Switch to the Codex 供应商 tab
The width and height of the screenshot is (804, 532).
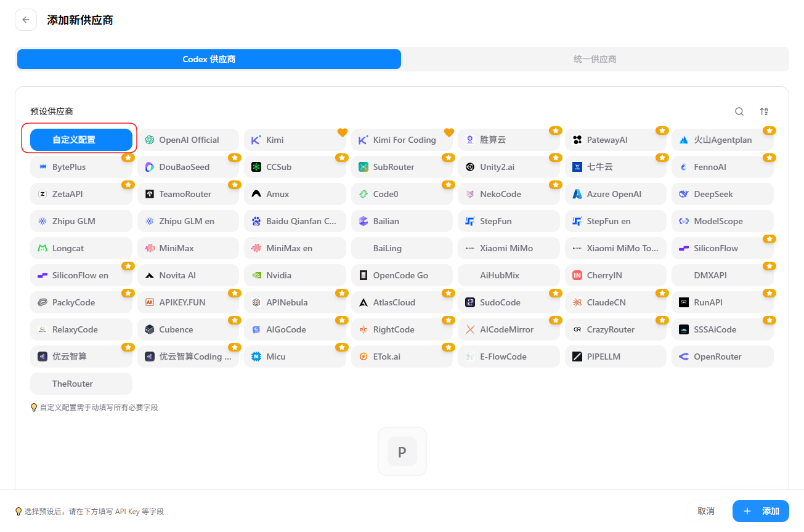pos(209,59)
